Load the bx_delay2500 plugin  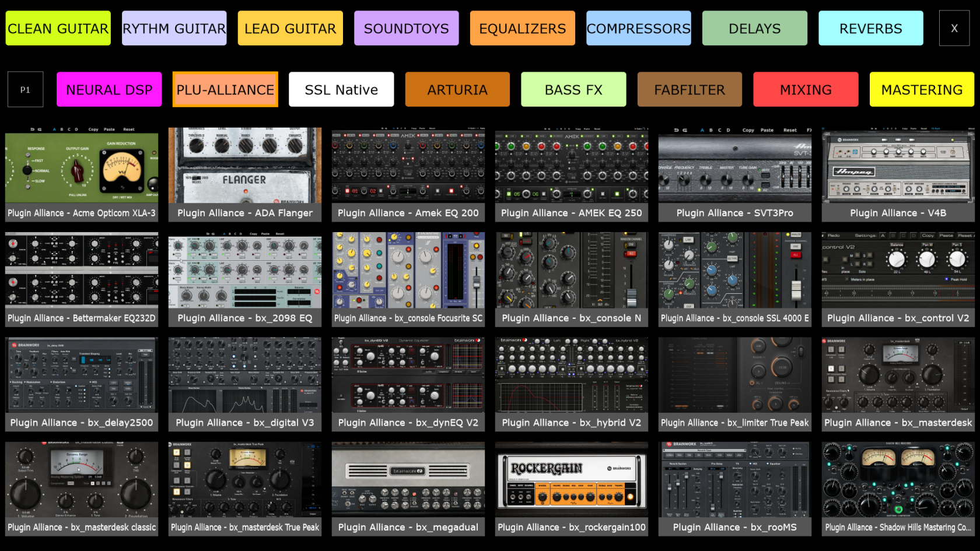pyautogui.click(x=82, y=384)
